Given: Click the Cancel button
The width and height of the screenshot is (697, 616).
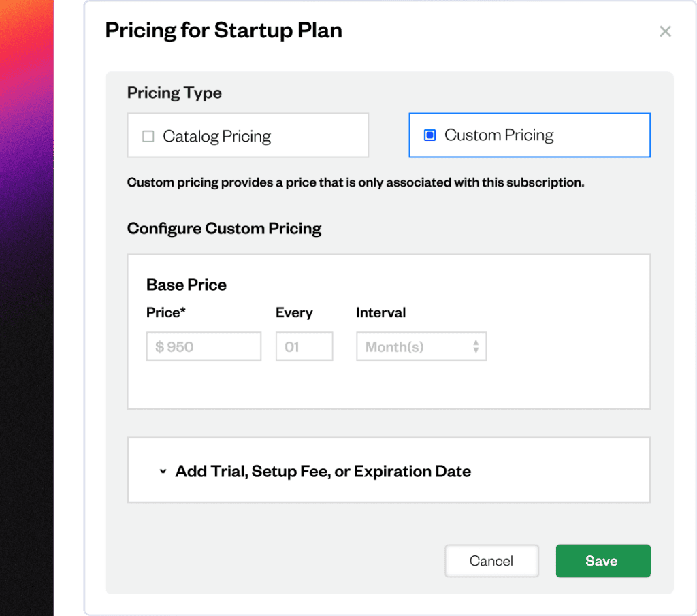Looking at the screenshot, I should pyautogui.click(x=491, y=561).
